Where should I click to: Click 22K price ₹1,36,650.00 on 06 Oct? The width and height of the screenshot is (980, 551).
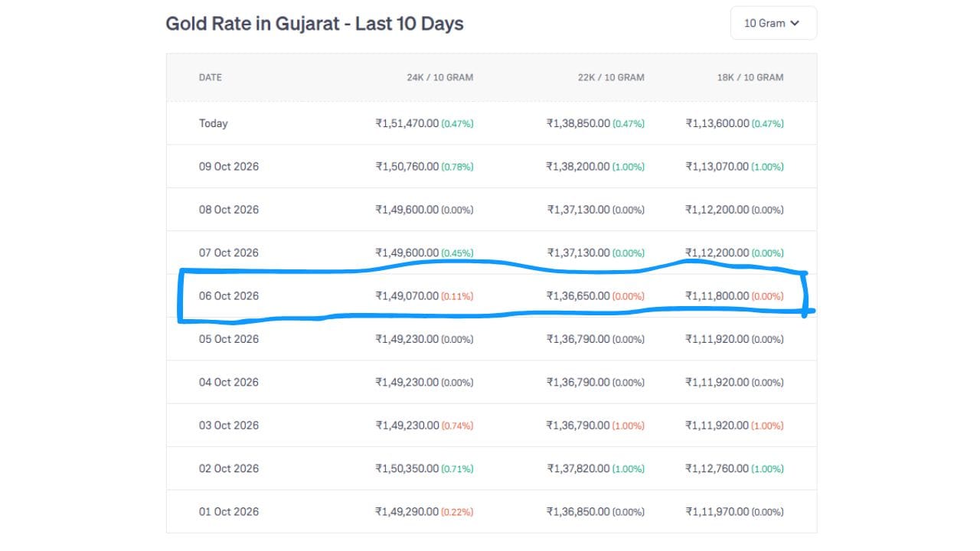(x=578, y=295)
